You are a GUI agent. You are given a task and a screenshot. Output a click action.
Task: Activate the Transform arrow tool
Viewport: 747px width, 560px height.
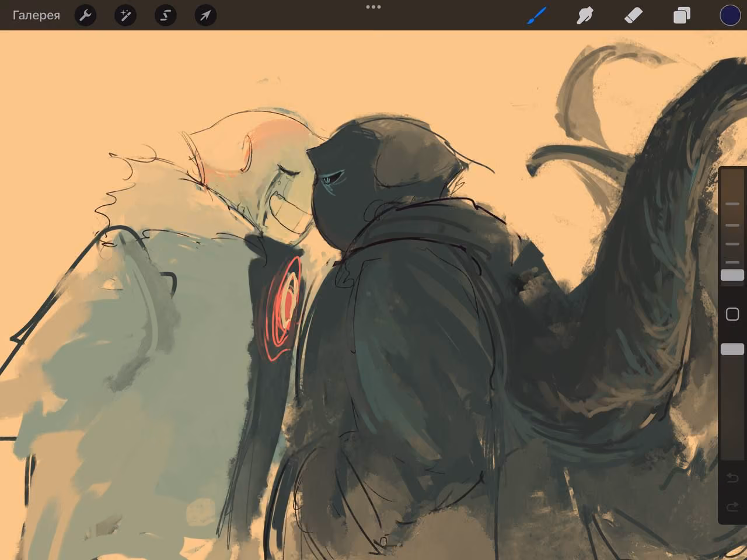205,16
